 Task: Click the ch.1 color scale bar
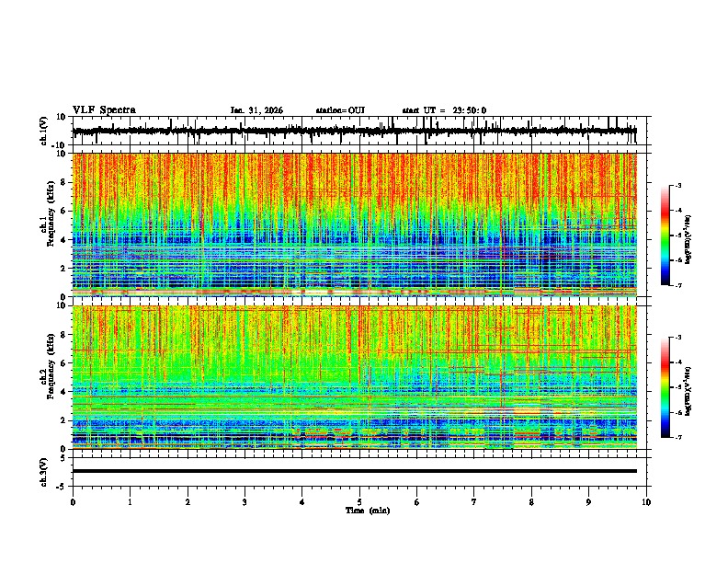pos(665,236)
